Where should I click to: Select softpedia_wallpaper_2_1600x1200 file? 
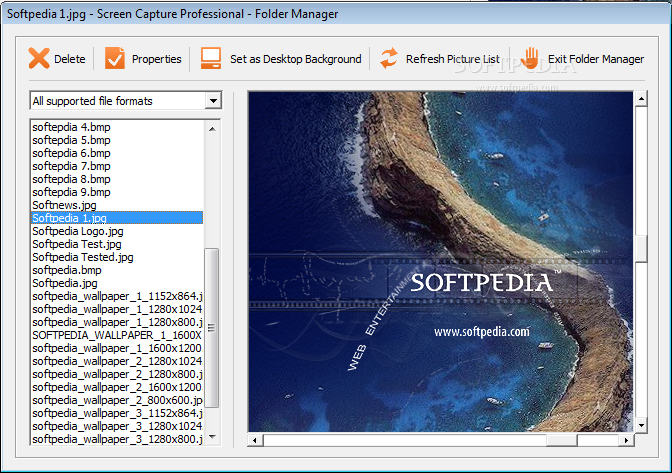117,387
